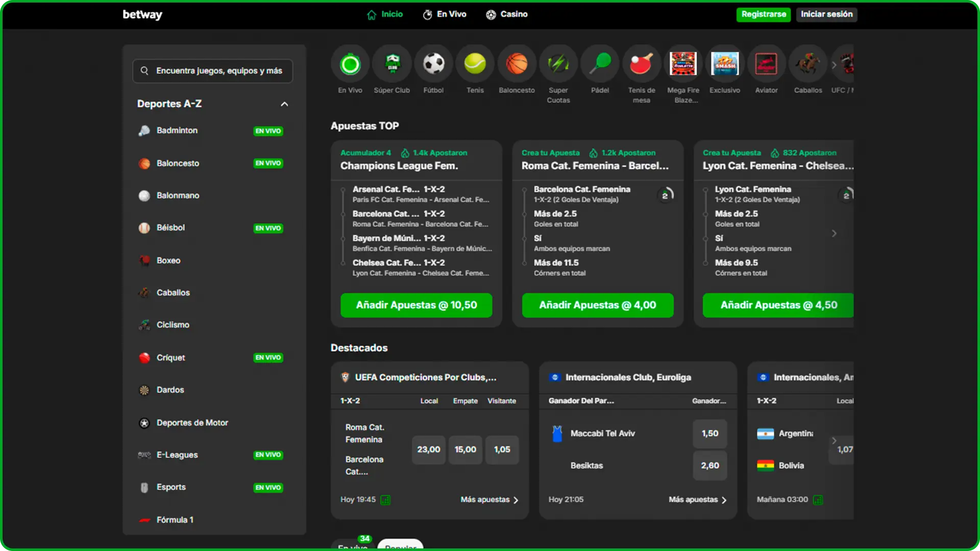Open UEFA Competiciones Por Clubs header

tap(430, 378)
